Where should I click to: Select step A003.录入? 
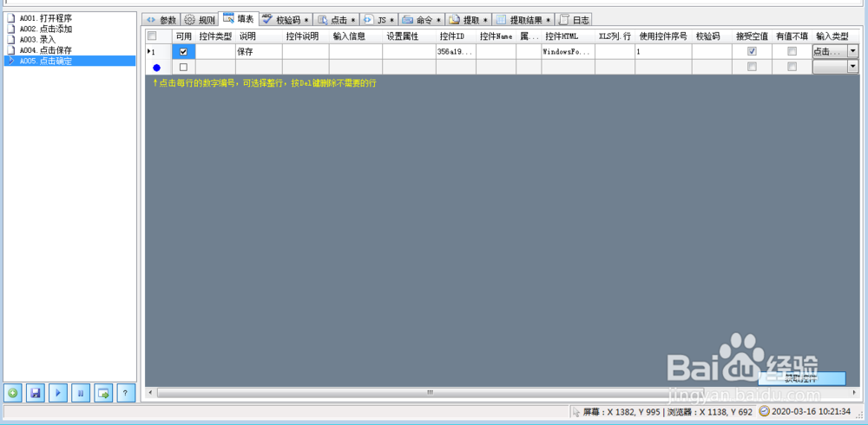(37, 39)
